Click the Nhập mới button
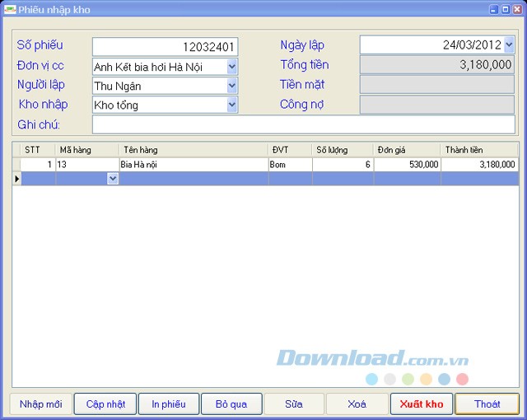The image size is (527, 420). (41, 404)
